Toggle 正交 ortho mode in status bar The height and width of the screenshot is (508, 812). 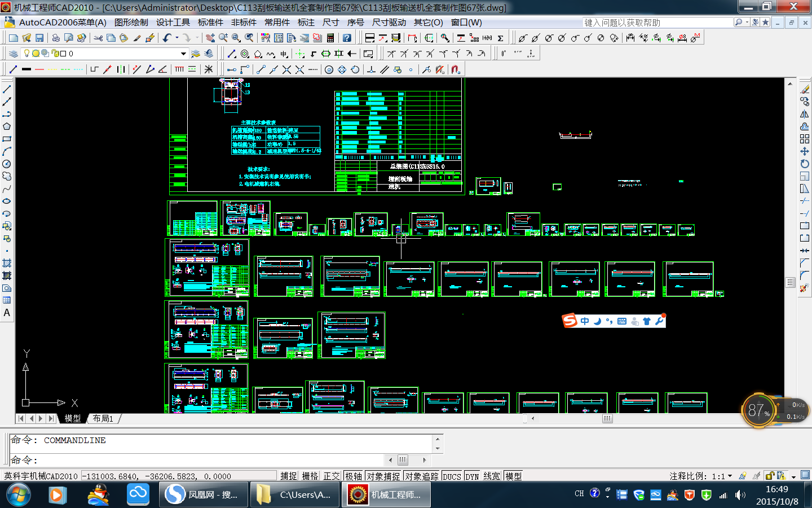click(332, 476)
